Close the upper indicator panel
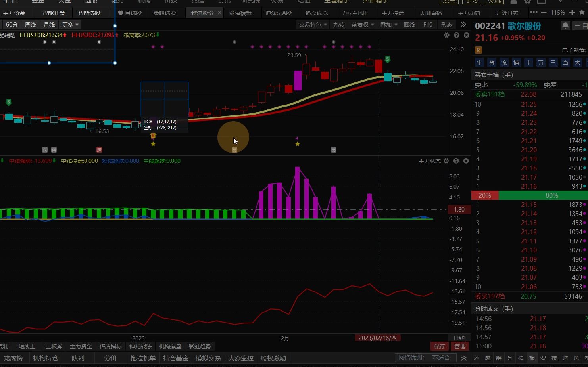Viewport: 588px width, 367px height. point(467,35)
